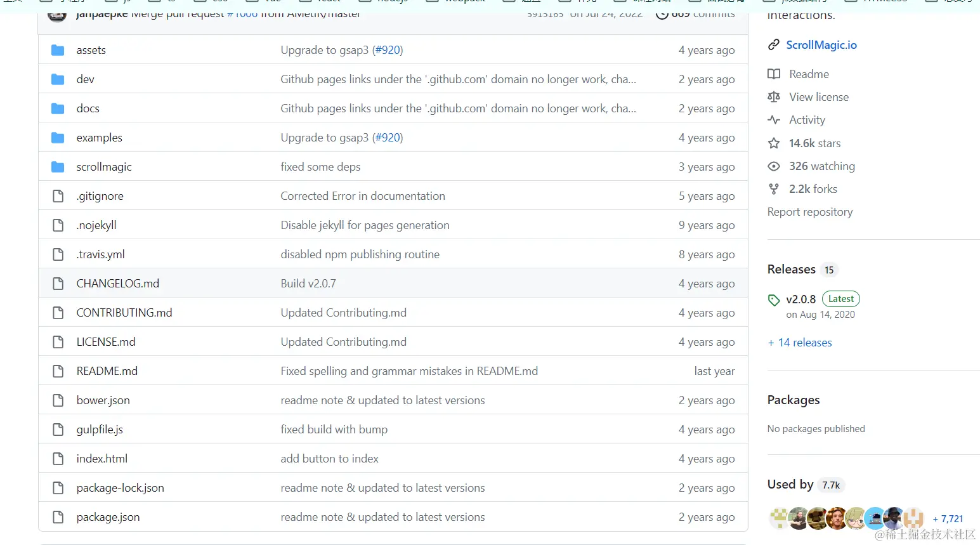Open the Activity page
This screenshot has width=980, height=545.
point(807,120)
